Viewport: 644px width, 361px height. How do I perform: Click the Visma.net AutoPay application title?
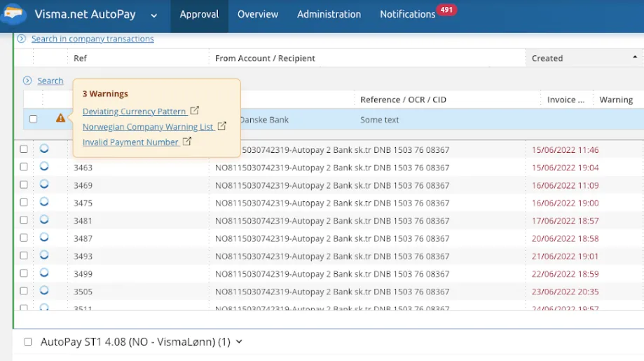pos(85,15)
